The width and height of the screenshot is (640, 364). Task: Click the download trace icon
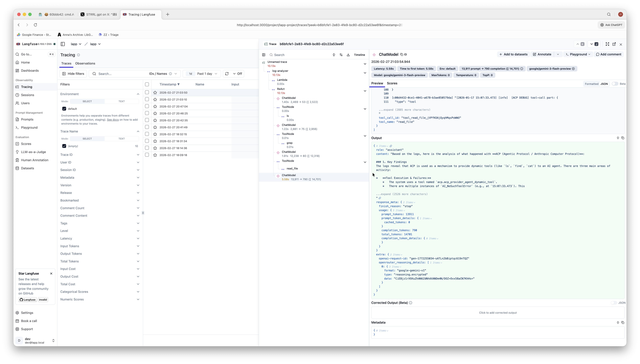coord(348,55)
